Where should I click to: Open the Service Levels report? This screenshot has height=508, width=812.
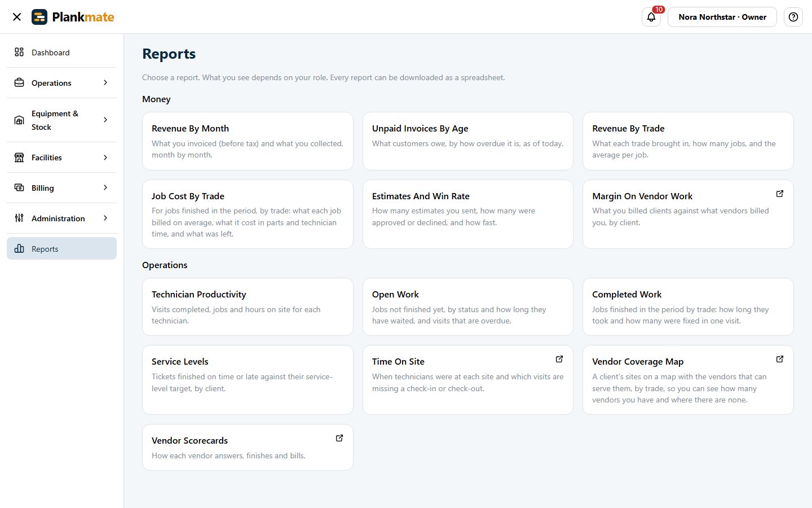pos(248,380)
